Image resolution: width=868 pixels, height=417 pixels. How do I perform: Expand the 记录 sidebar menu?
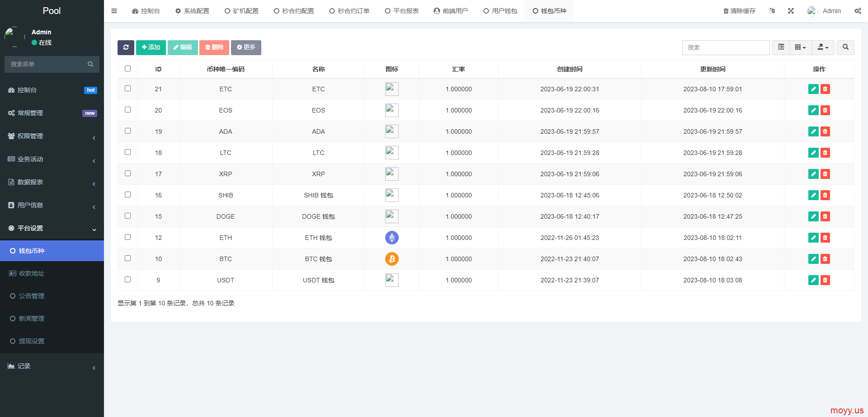point(52,366)
